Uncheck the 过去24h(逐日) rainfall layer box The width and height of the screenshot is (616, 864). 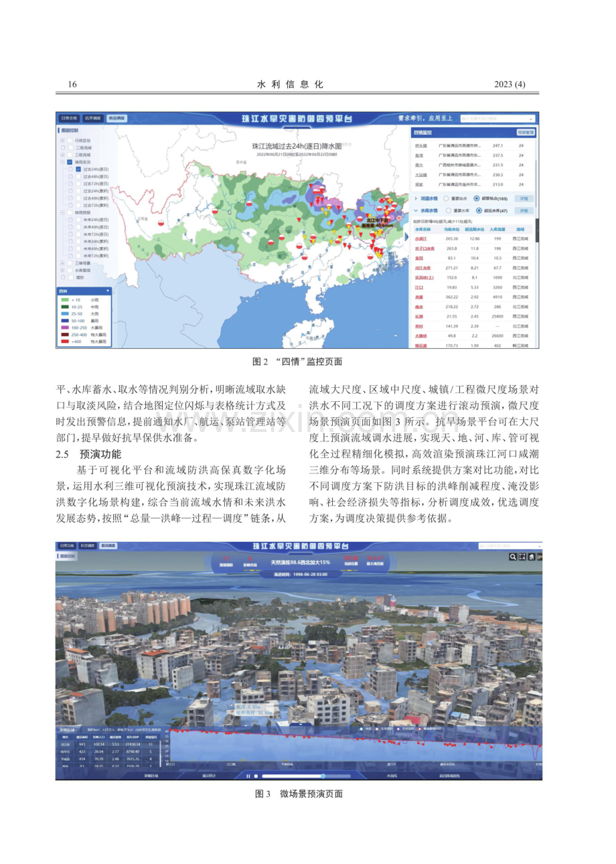[x=78, y=169]
